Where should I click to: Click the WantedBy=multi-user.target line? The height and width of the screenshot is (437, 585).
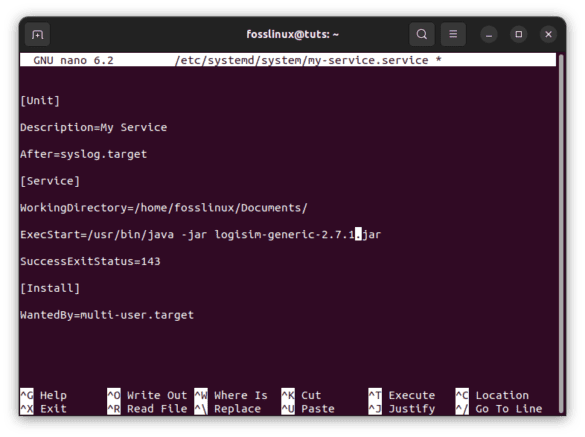(x=107, y=315)
